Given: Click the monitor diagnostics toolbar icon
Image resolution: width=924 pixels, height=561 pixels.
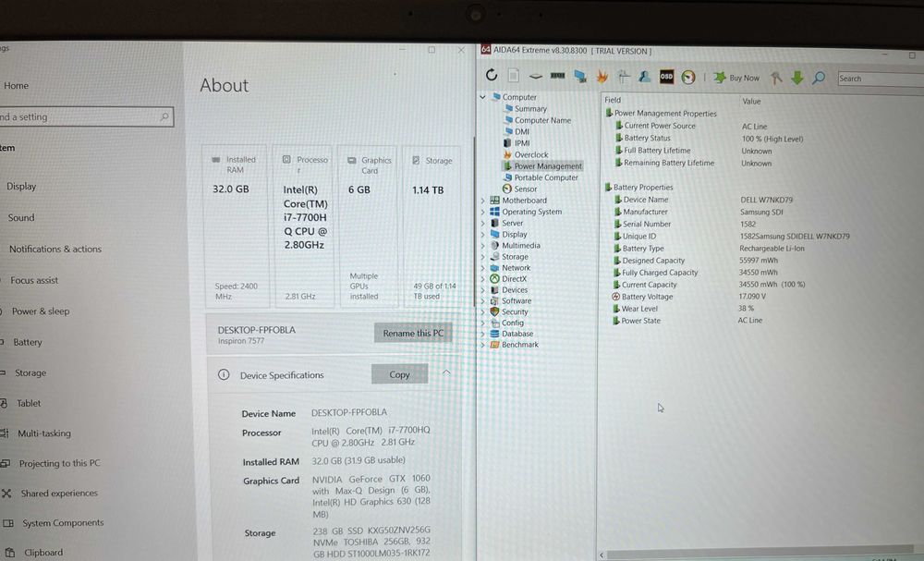Looking at the screenshot, I should tap(580, 76).
